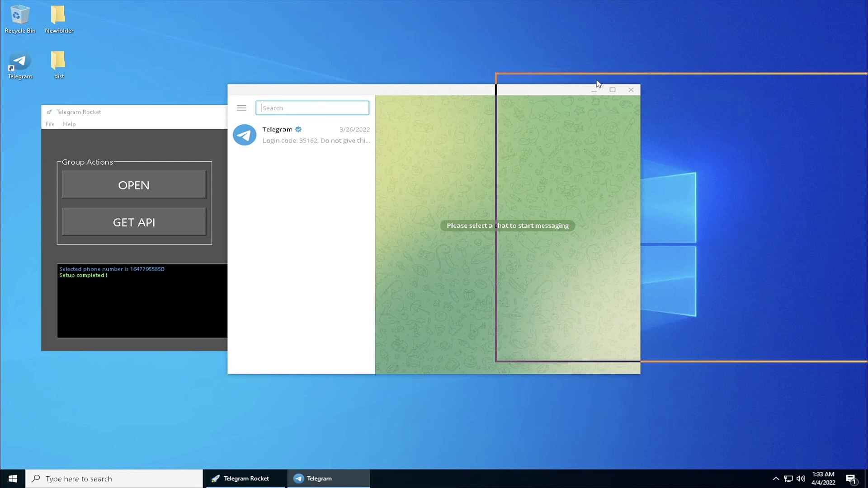Open network tray icon

pos(788,479)
